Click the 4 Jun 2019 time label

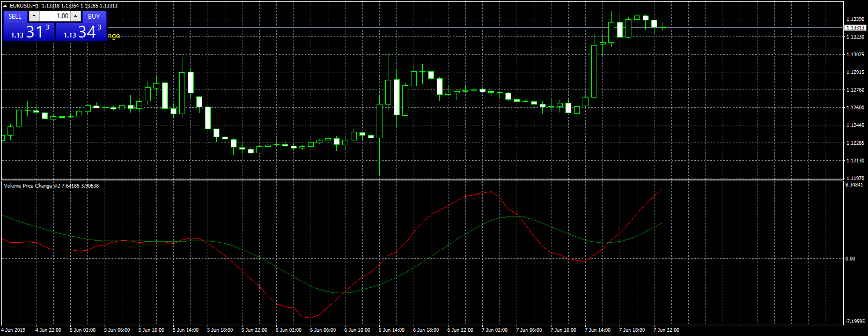(13, 330)
